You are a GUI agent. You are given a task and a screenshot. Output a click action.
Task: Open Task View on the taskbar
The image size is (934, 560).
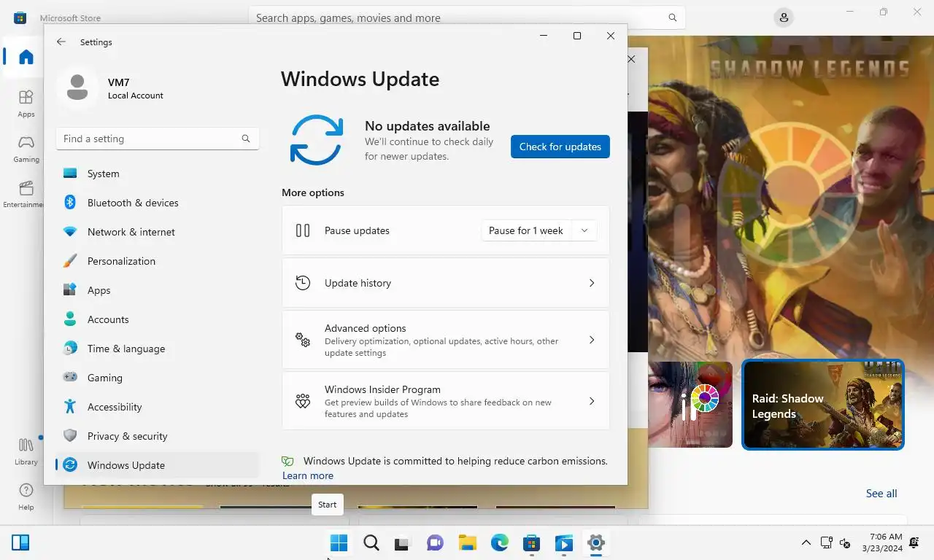(x=402, y=542)
